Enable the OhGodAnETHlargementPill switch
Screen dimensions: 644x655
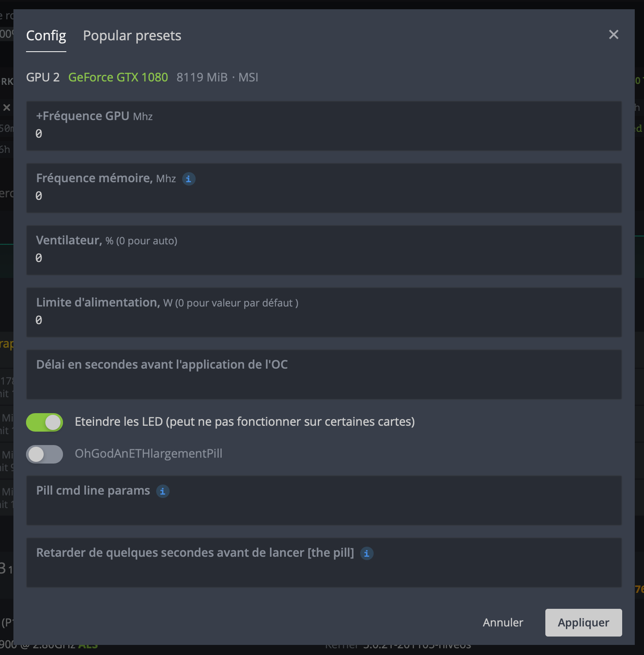[45, 454]
